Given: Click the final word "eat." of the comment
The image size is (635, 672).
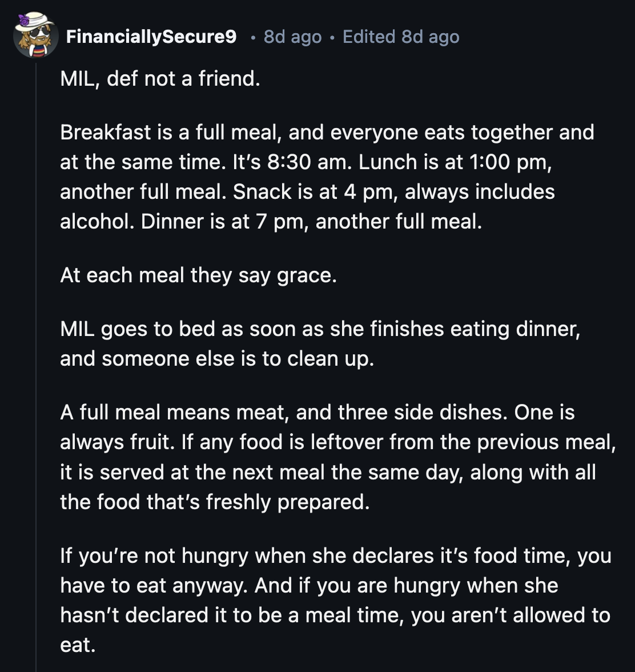Looking at the screenshot, I should point(78,646).
